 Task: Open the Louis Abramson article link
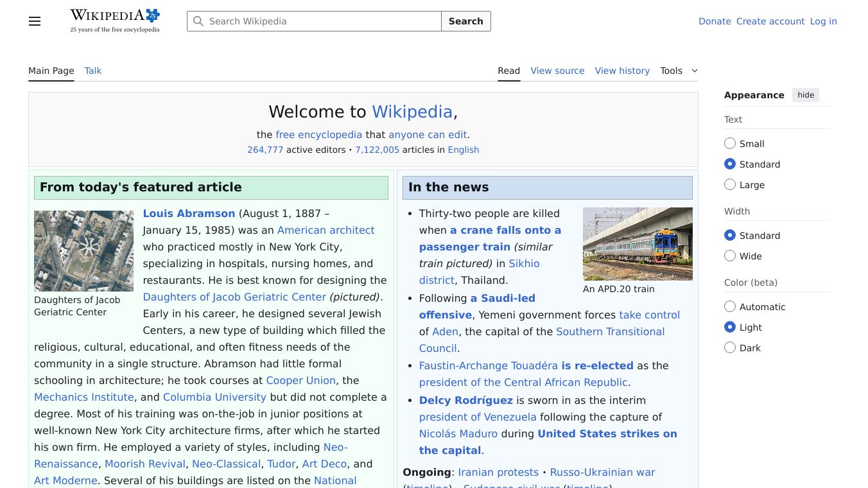(189, 213)
